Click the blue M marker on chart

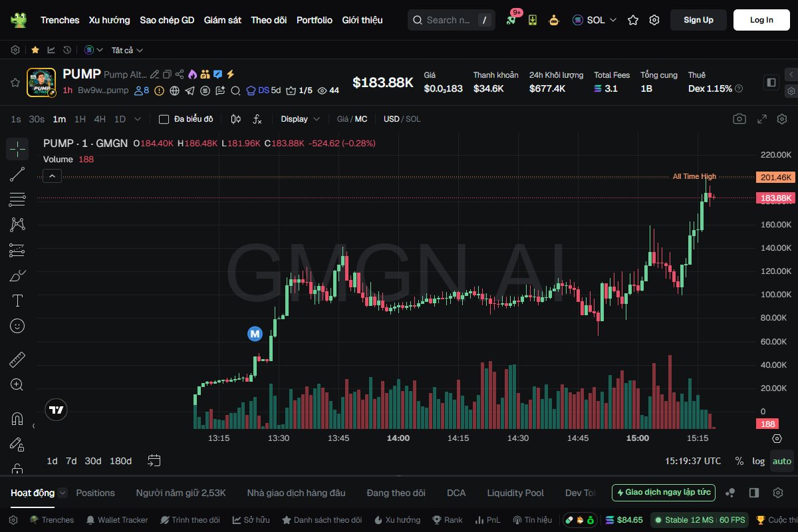click(x=255, y=334)
